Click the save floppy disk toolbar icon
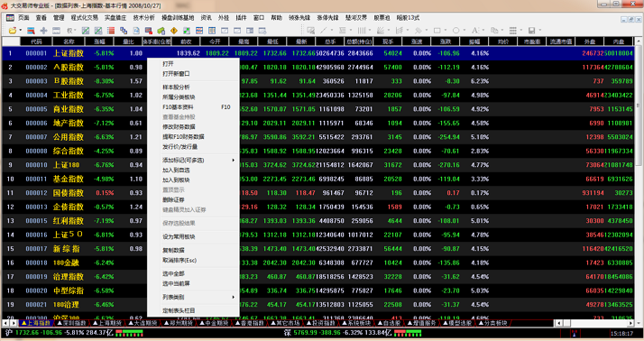Image resolution: width=644 pixels, height=341 pixels. pyautogui.click(x=531, y=31)
